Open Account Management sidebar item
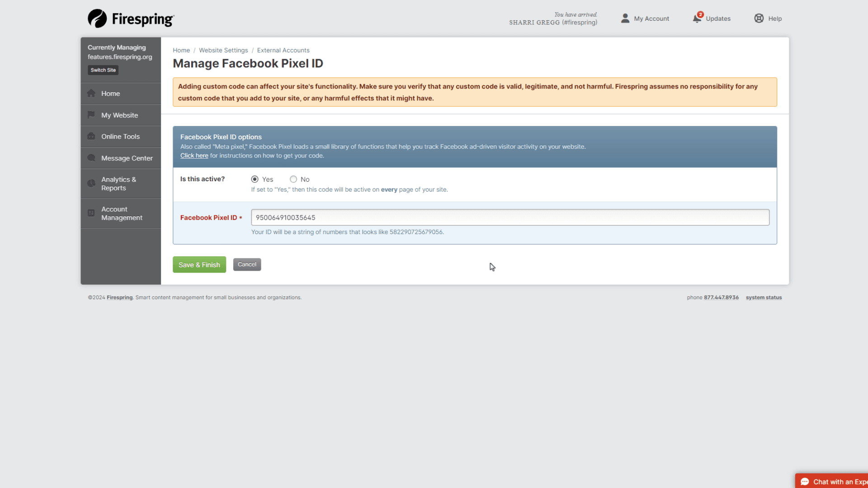Image resolution: width=868 pixels, height=488 pixels. pos(121,213)
